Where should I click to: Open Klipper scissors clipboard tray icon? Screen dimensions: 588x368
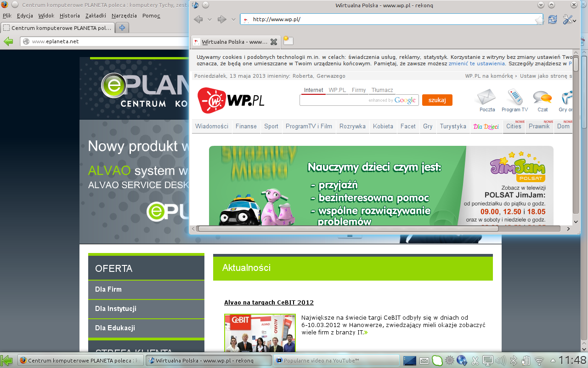[475, 361]
